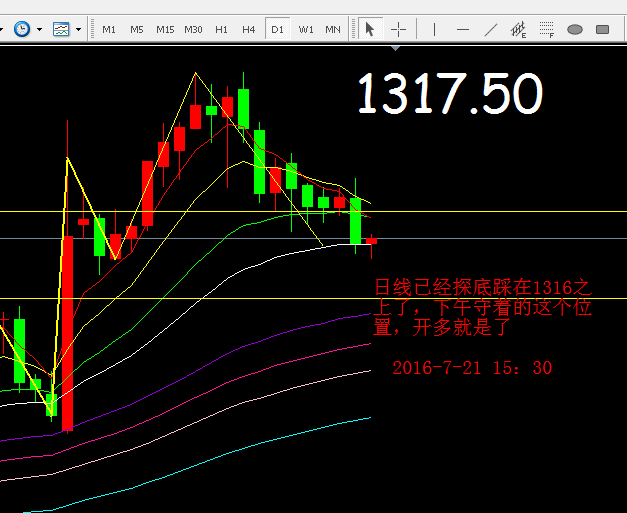
Task: Select the Ellipse drawing tool
Action: pyautogui.click(x=575, y=30)
